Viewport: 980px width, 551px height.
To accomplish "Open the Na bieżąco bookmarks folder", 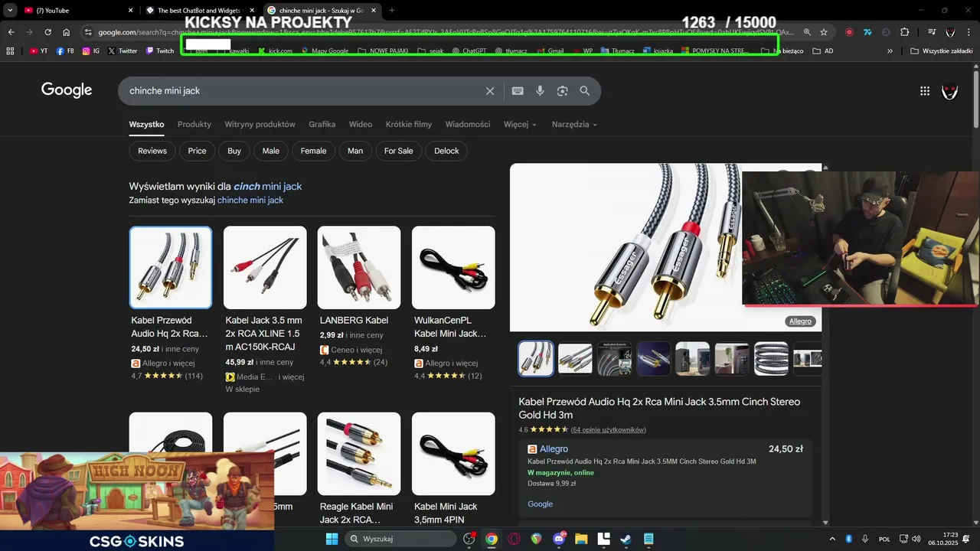I will click(783, 51).
